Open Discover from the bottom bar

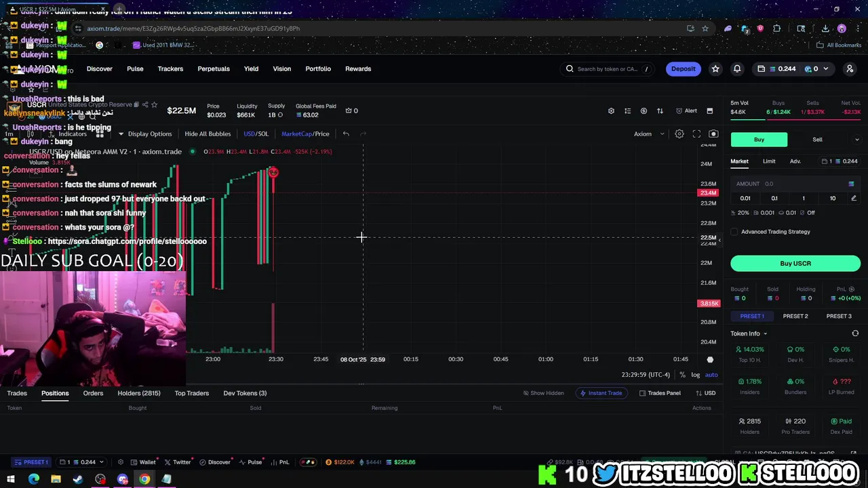tap(216, 462)
